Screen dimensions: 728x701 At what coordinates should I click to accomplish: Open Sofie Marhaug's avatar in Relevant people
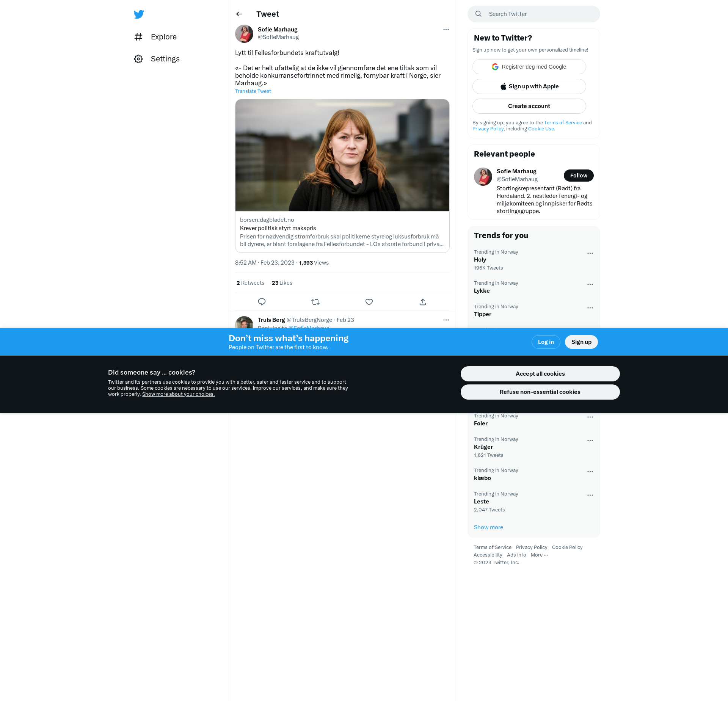point(483,177)
